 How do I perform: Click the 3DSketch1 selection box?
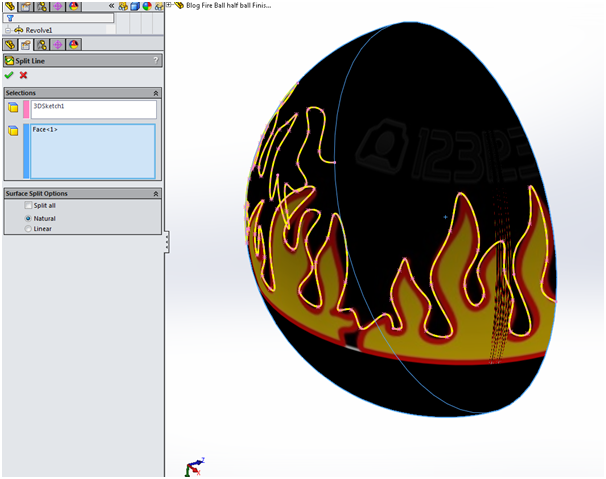pyautogui.click(x=93, y=109)
